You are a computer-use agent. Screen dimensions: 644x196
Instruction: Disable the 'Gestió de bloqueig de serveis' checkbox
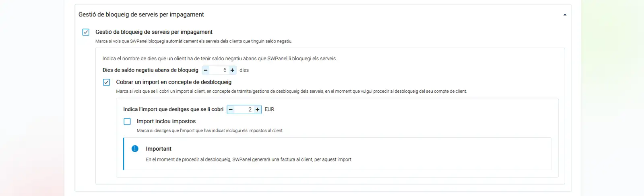point(86,32)
